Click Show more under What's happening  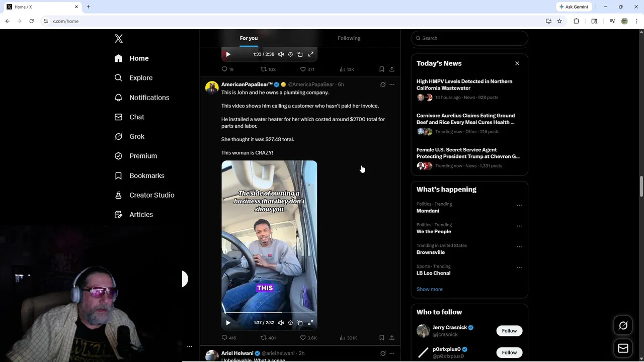(x=430, y=289)
